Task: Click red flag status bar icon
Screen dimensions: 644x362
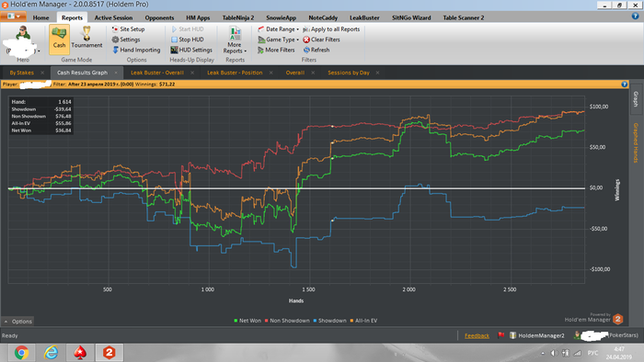Action: point(500,335)
